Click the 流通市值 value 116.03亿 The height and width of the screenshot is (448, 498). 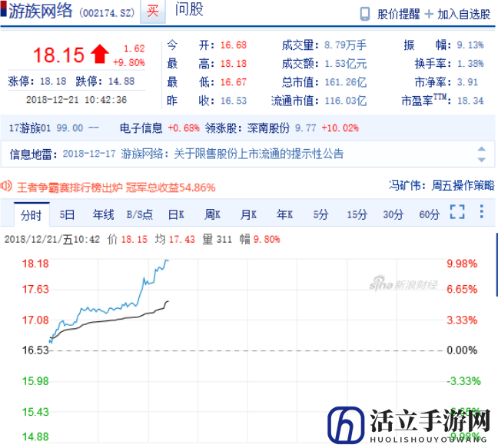[346, 101]
